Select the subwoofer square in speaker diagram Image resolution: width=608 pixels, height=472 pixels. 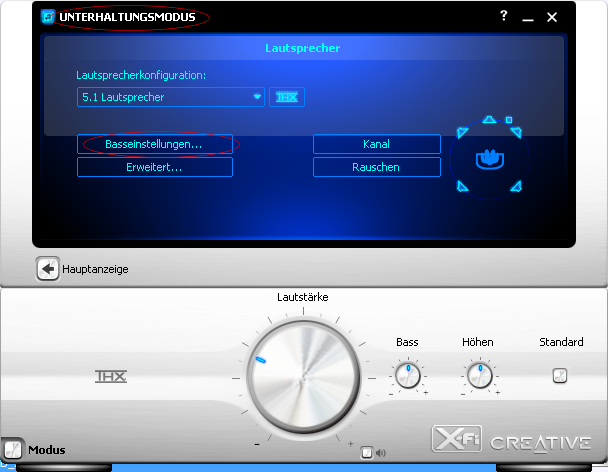[x=509, y=120]
